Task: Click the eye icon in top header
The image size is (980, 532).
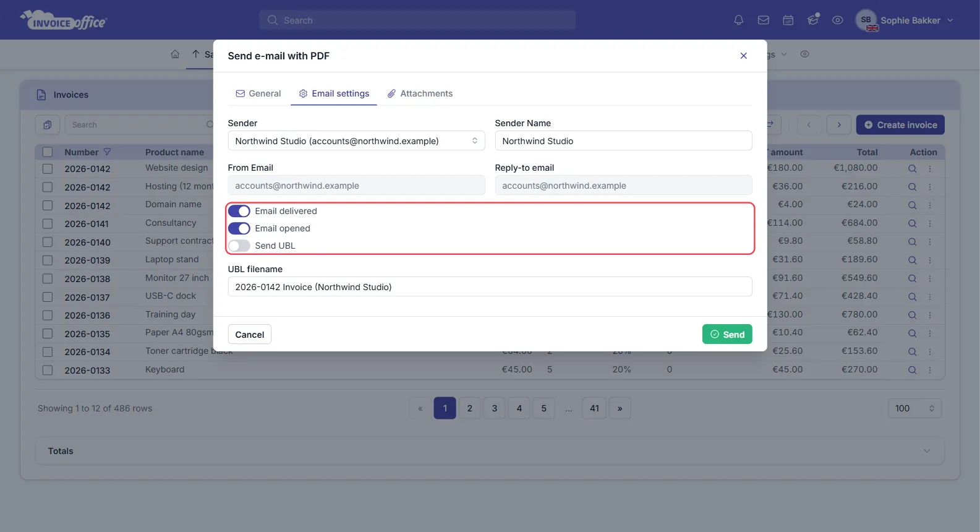Action: coord(838,20)
